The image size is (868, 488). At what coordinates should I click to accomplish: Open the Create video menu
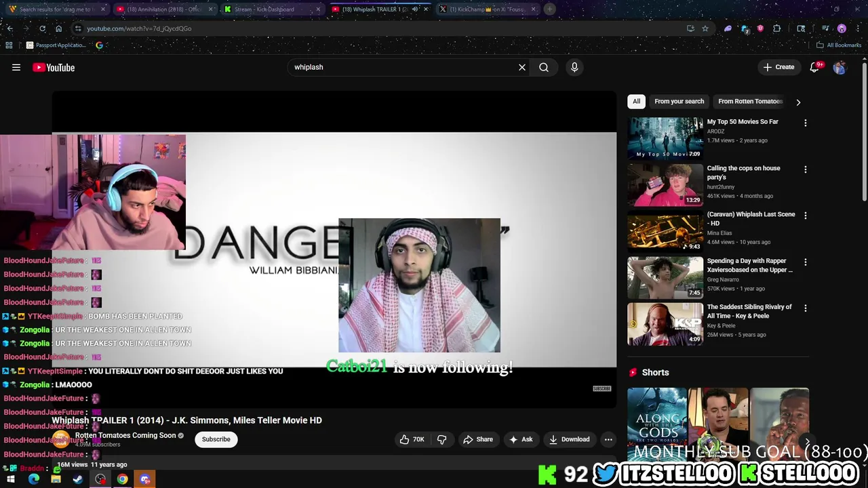point(778,67)
